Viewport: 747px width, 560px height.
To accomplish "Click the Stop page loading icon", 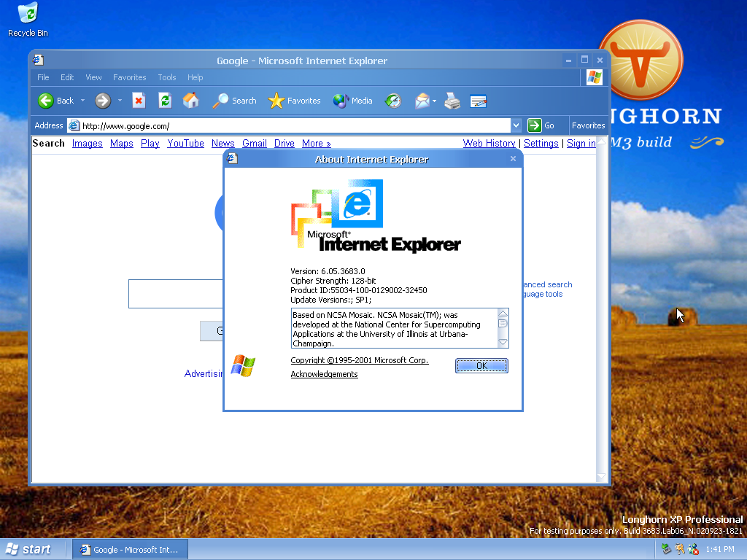I will 139,101.
